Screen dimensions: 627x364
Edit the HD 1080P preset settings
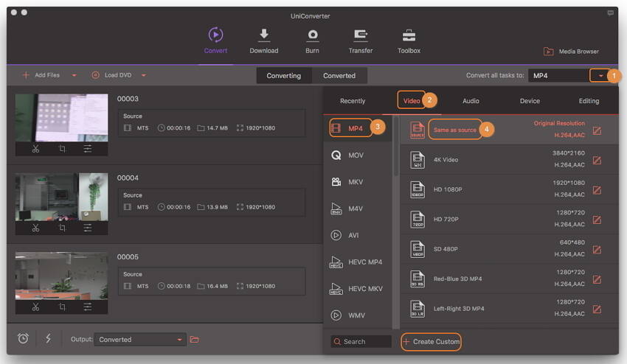click(x=597, y=190)
